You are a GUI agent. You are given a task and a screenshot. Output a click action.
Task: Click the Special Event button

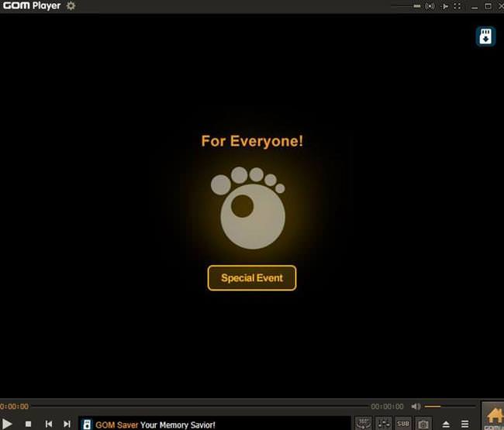[252, 278]
